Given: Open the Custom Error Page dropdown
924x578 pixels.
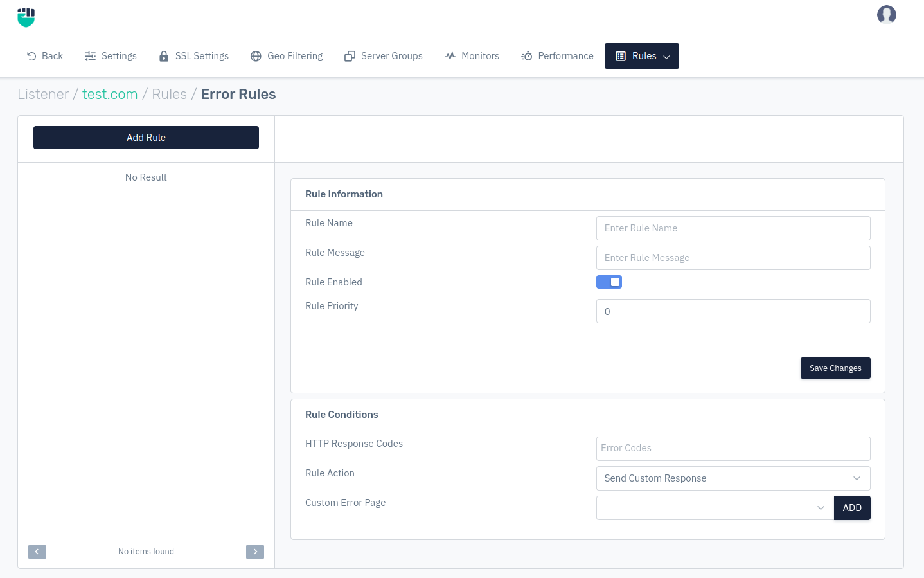Looking at the screenshot, I should click(715, 508).
